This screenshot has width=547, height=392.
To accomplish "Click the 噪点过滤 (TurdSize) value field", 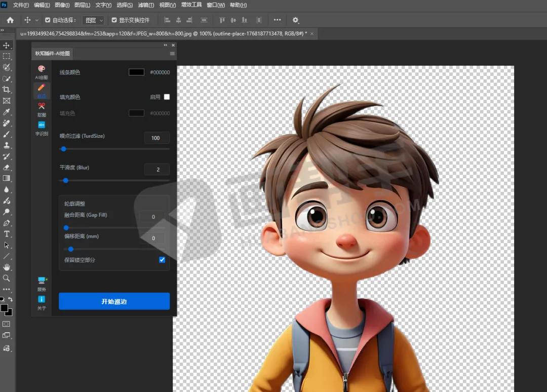I will (156, 138).
